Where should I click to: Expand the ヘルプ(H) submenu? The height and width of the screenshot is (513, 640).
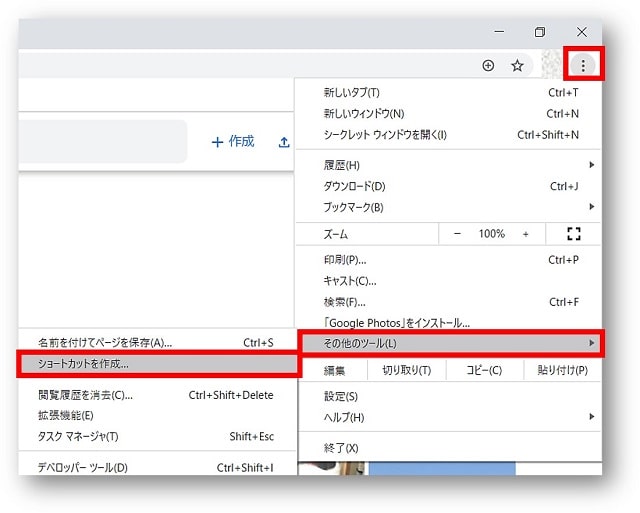[449, 417]
